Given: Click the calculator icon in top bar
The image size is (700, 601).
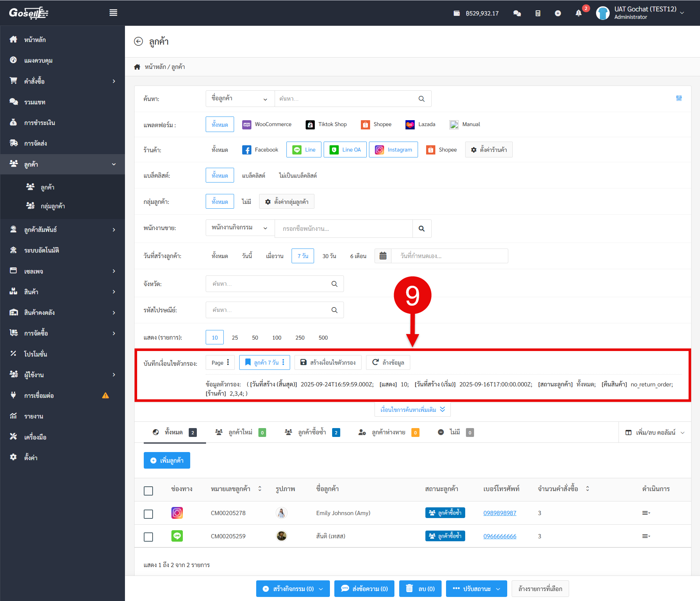Looking at the screenshot, I should [x=538, y=13].
